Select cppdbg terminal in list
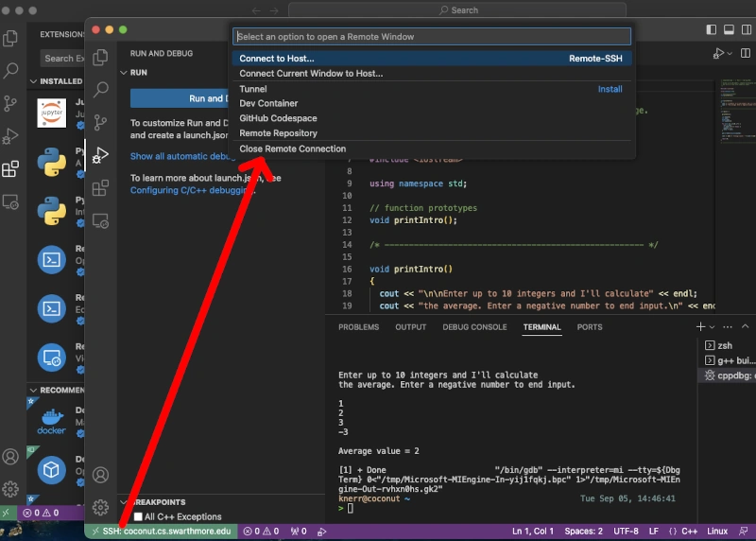This screenshot has height=541, width=756. coord(727,375)
